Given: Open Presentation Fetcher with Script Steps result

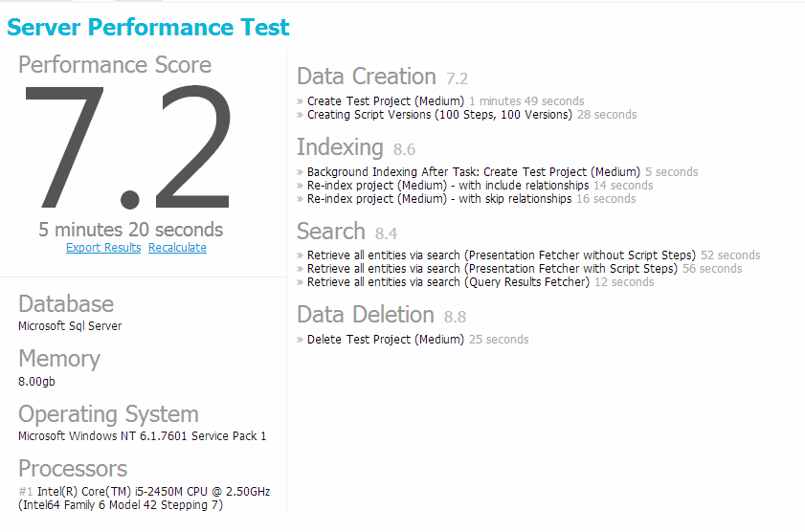Looking at the screenshot, I should pyautogui.click(x=492, y=269).
